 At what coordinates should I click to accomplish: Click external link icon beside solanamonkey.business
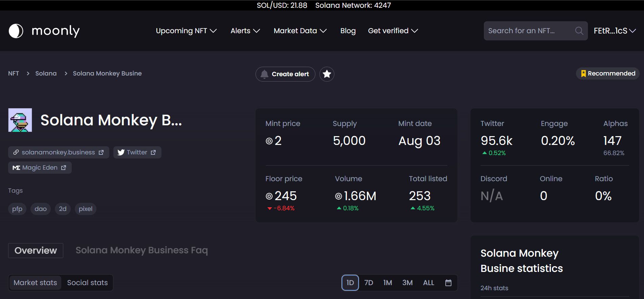click(101, 152)
